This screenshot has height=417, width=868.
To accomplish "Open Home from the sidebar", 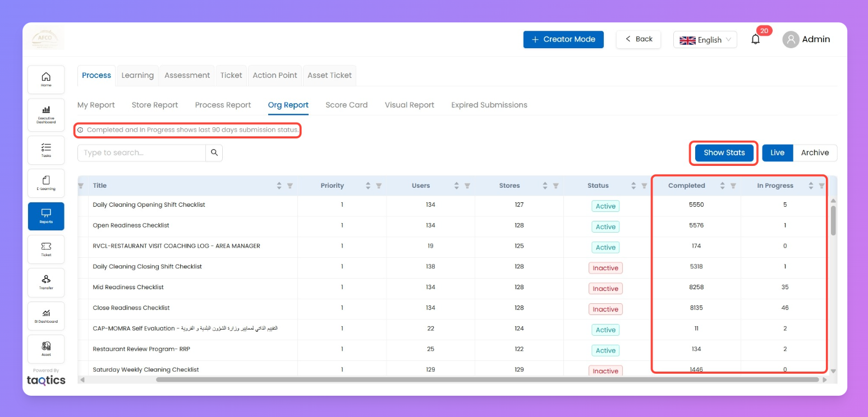I will click(x=46, y=79).
